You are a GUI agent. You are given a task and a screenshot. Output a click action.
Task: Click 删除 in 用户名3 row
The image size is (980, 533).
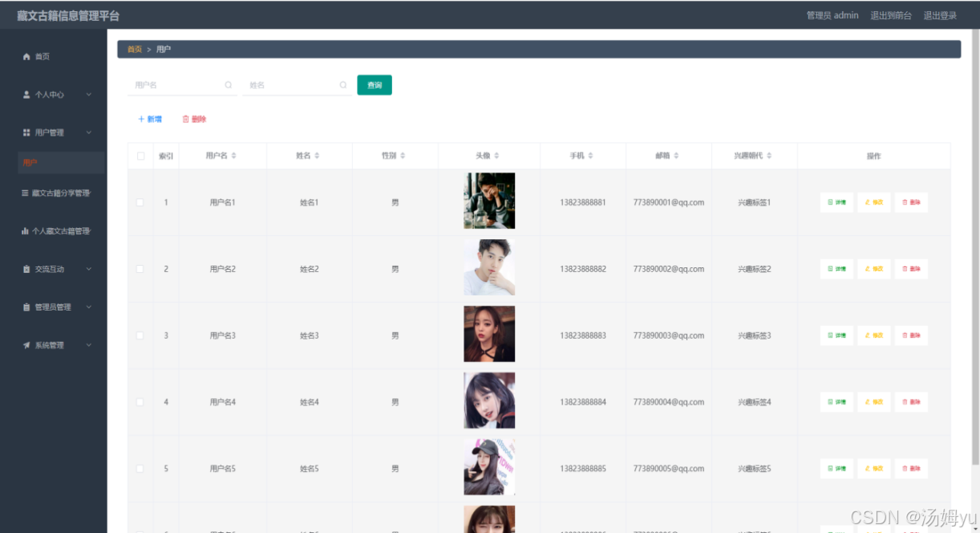pyautogui.click(x=911, y=336)
